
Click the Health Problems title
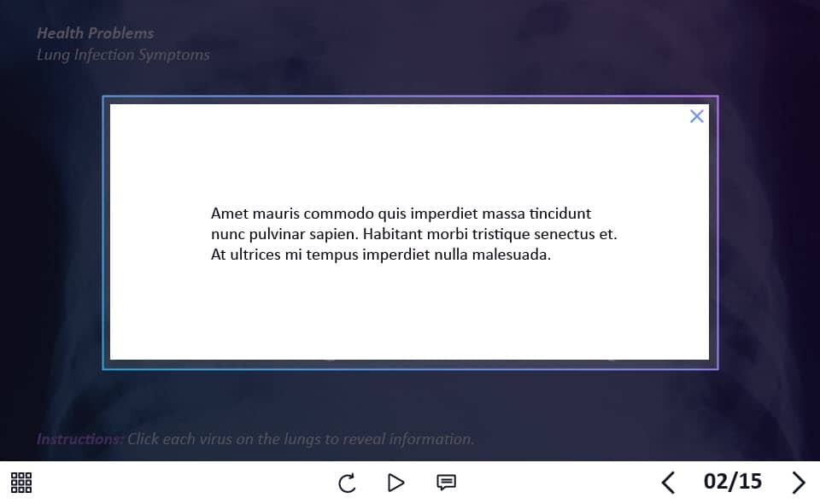tap(96, 33)
